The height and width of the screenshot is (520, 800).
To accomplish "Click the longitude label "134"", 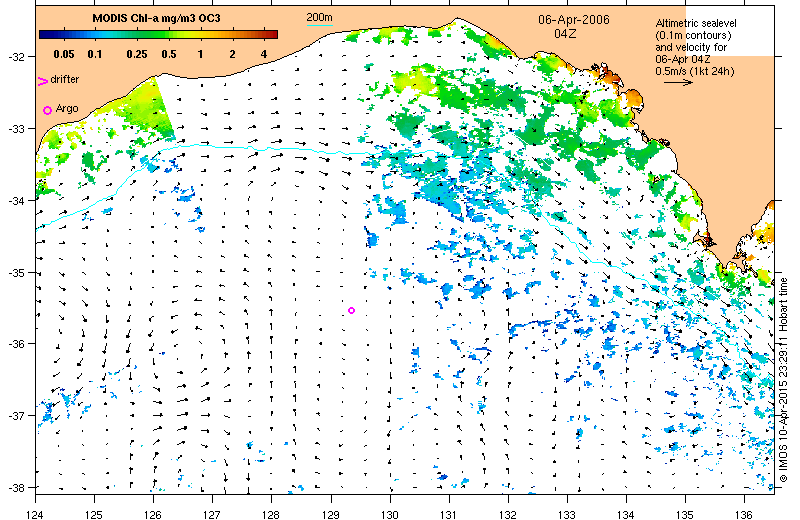I will pyautogui.click(x=626, y=515).
